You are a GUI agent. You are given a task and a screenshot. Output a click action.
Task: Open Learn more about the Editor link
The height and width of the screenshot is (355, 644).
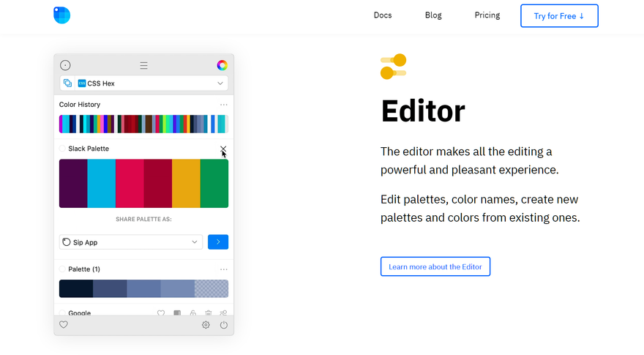(435, 266)
